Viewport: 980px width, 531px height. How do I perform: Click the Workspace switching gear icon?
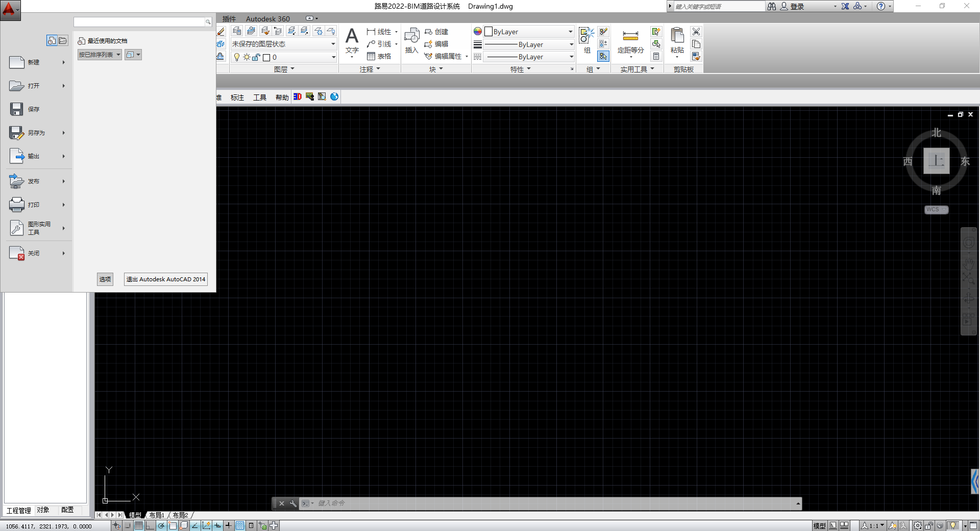[x=918, y=525]
